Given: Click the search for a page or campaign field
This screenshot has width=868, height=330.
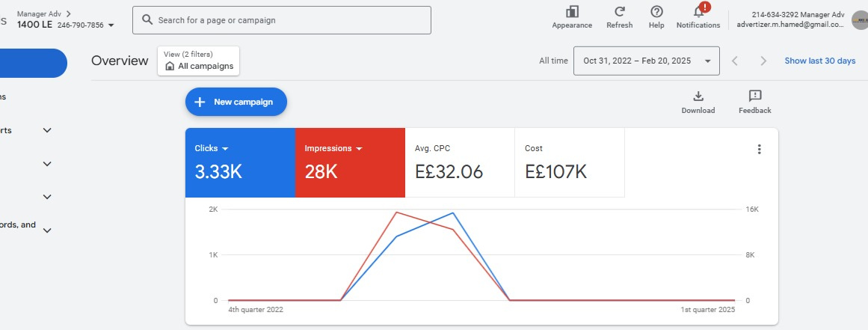Looking at the screenshot, I should click(x=282, y=20).
